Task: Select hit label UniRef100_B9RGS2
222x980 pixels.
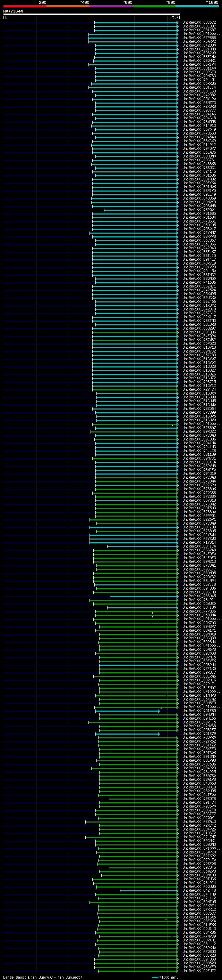Action: tap(199, 431)
